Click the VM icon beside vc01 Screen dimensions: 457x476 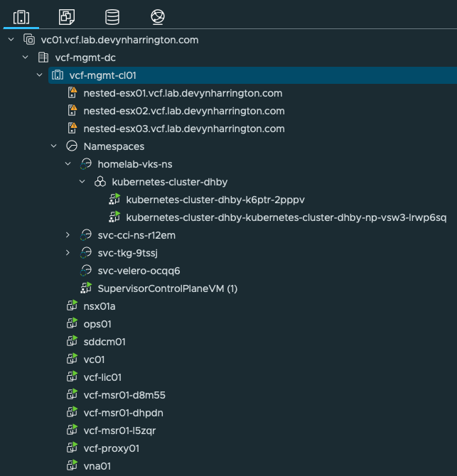coord(72,359)
